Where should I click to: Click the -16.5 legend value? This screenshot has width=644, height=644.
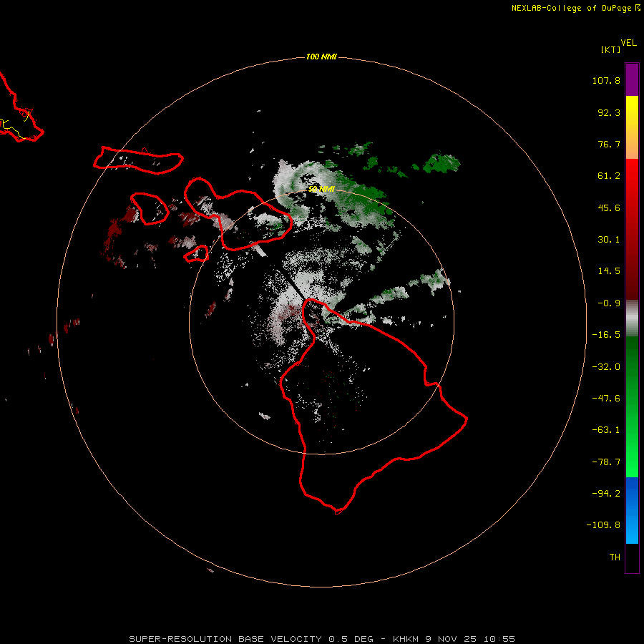pyautogui.click(x=606, y=335)
